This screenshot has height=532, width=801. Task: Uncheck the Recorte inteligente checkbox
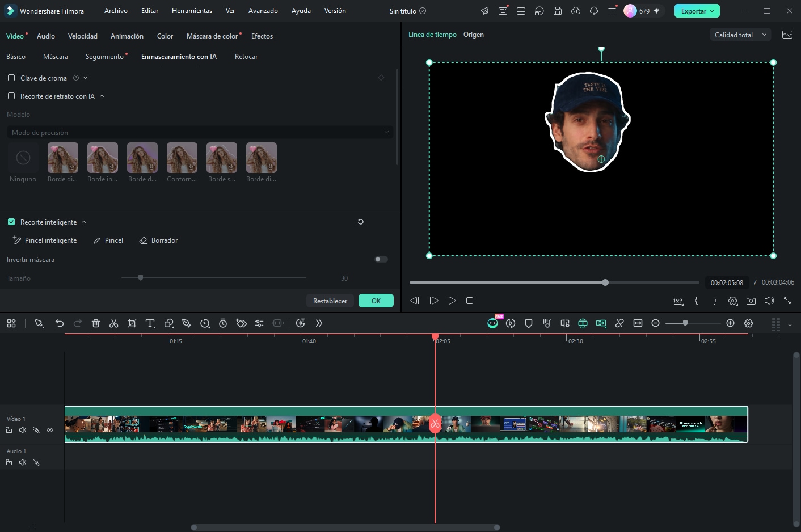(11, 222)
